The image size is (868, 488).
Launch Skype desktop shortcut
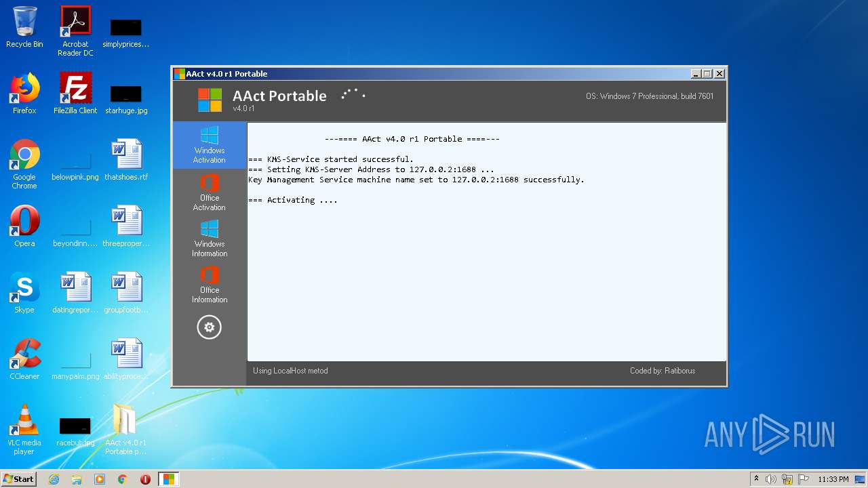(24, 293)
